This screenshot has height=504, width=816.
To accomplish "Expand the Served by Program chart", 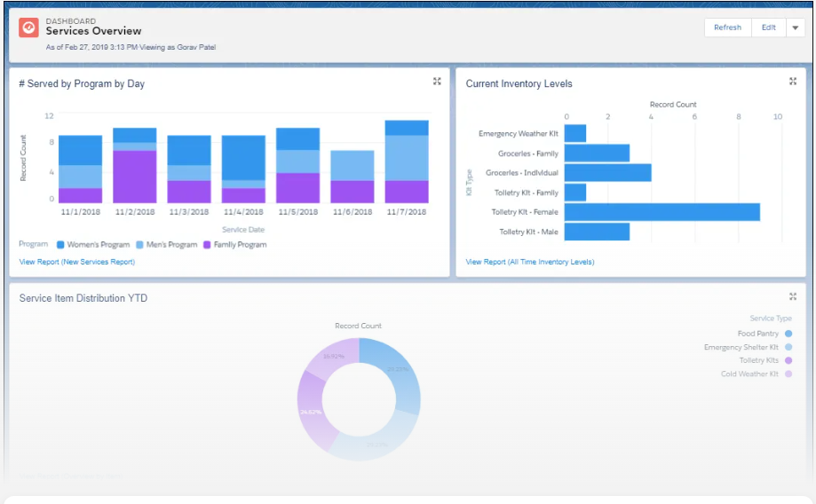I will click(437, 81).
